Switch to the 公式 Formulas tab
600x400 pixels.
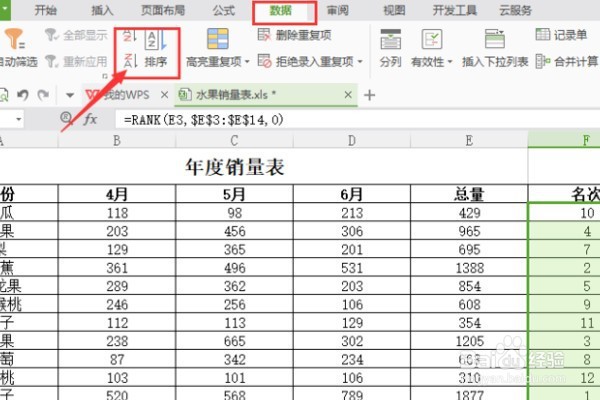tap(223, 10)
